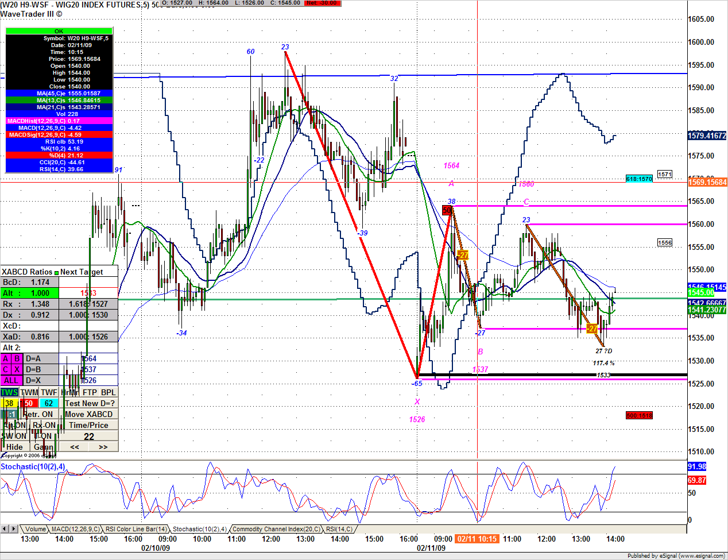Click MA(13,C)s 1546.84615 data row

coord(59,100)
